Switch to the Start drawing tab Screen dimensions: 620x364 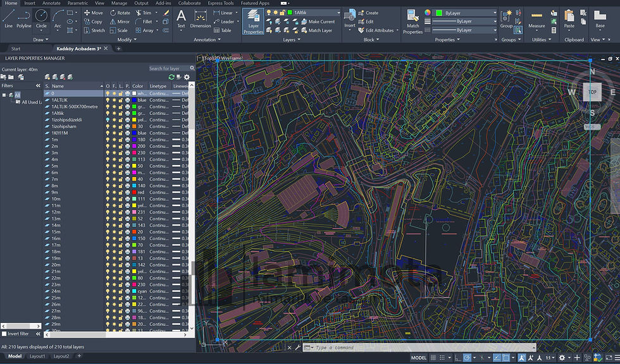coord(16,49)
